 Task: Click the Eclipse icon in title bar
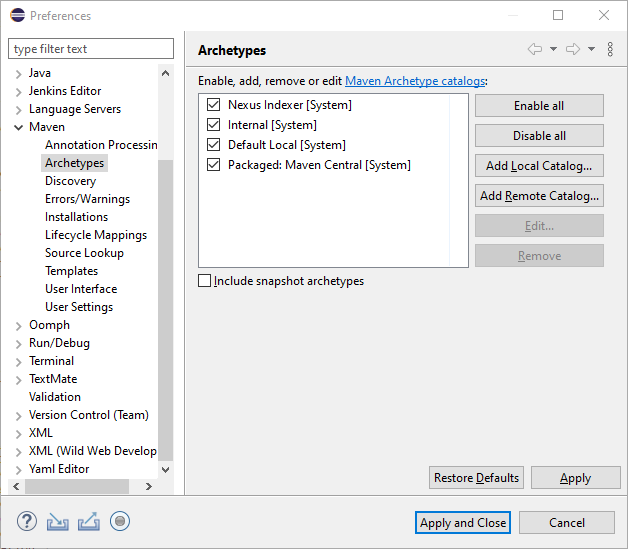click(x=16, y=16)
